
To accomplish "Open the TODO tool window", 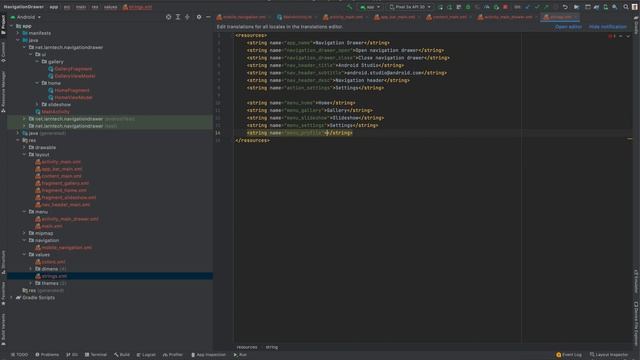I will click(x=19, y=355).
